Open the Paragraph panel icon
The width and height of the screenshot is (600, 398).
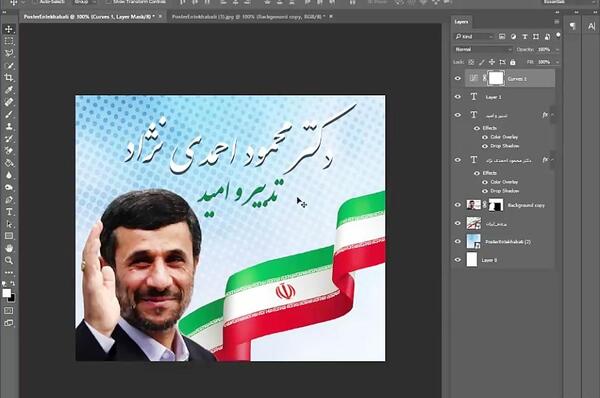tap(572, 26)
